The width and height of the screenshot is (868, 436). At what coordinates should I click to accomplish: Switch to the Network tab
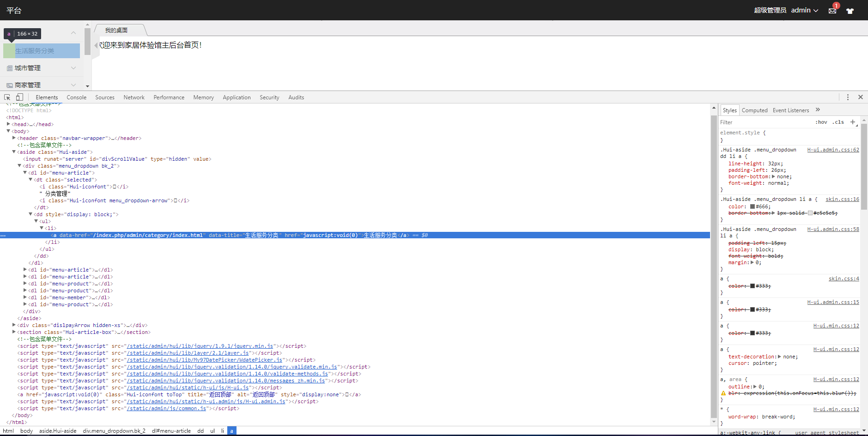pyautogui.click(x=134, y=97)
